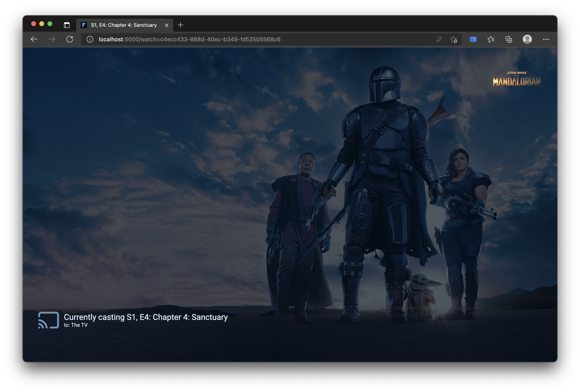Screen dimensions: 580x392
Task: Click the large cast icon on the page
Action: [x=48, y=320]
